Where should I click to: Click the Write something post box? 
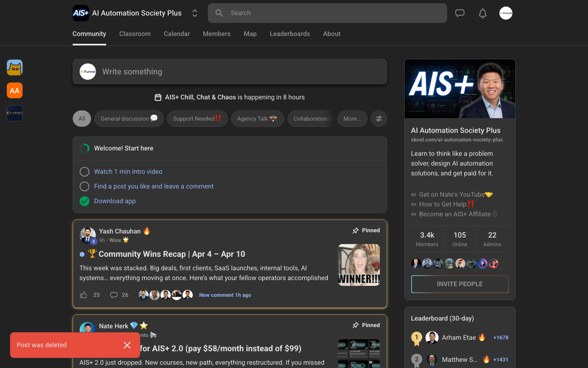(x=230, y=72)
